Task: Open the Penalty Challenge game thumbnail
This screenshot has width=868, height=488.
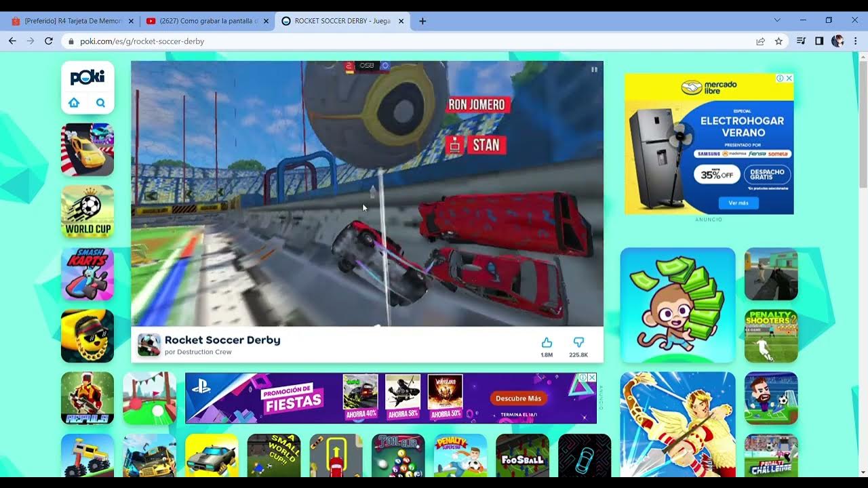Action: (x=771, y=456)
